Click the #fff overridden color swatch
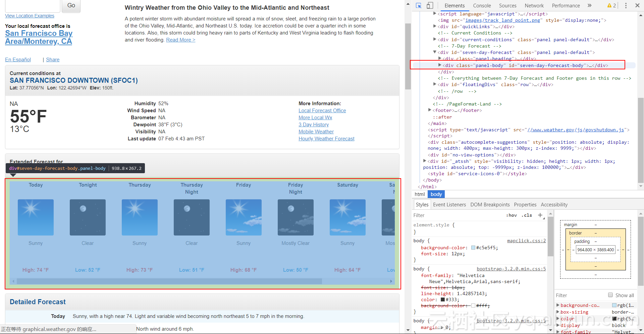Image resolution: width=644 pixels, height=334 pixels. pyautogui.click(x=473, y=306)
